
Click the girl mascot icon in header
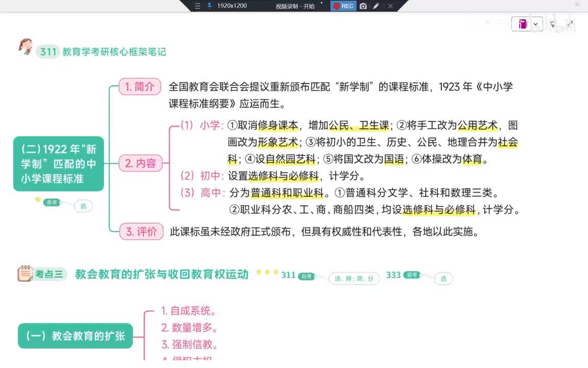(x=26, y=47)
